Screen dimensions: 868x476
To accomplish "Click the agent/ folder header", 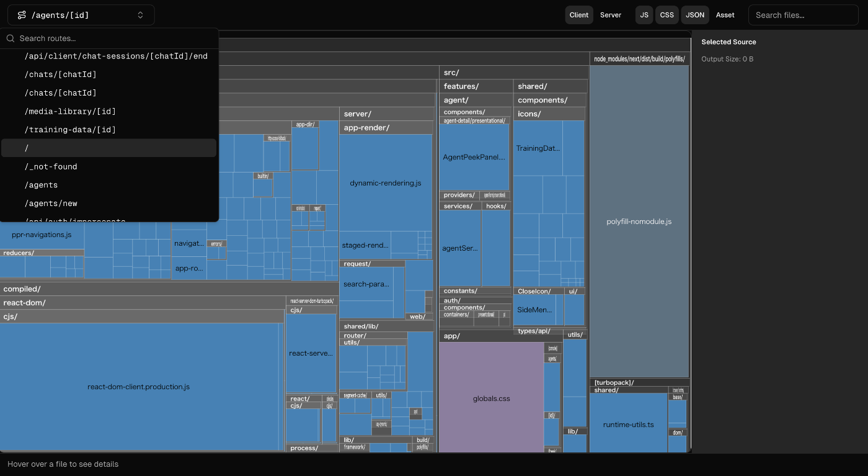I will pyautogui.click(x=476, y=100).
